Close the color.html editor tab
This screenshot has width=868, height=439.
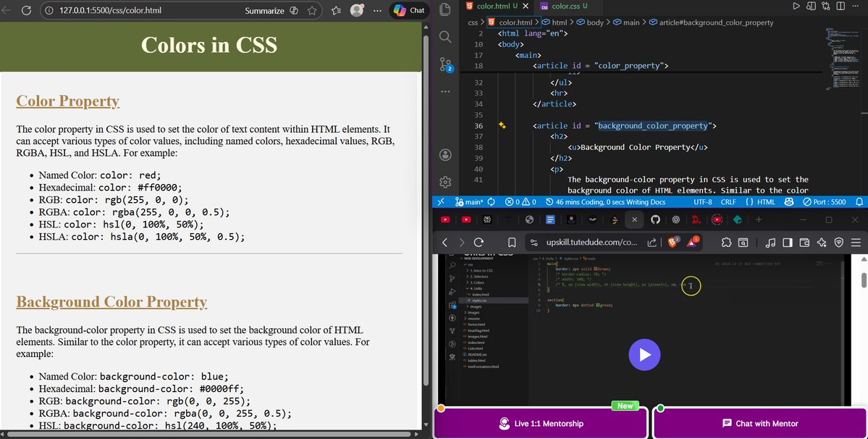click(526, 6)
